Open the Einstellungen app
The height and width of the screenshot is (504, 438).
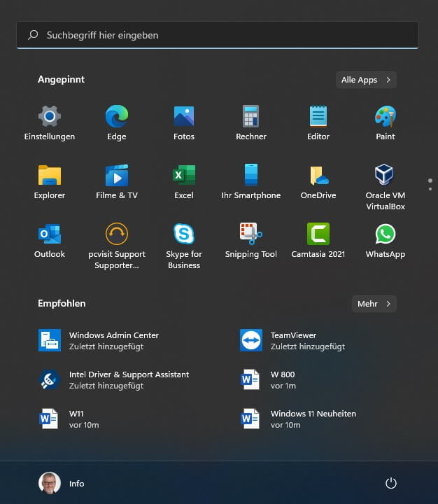(50, 123)
